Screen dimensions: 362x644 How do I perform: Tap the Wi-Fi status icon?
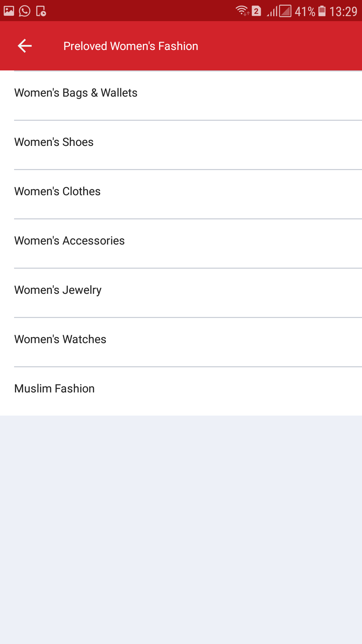tap(242, 11)
